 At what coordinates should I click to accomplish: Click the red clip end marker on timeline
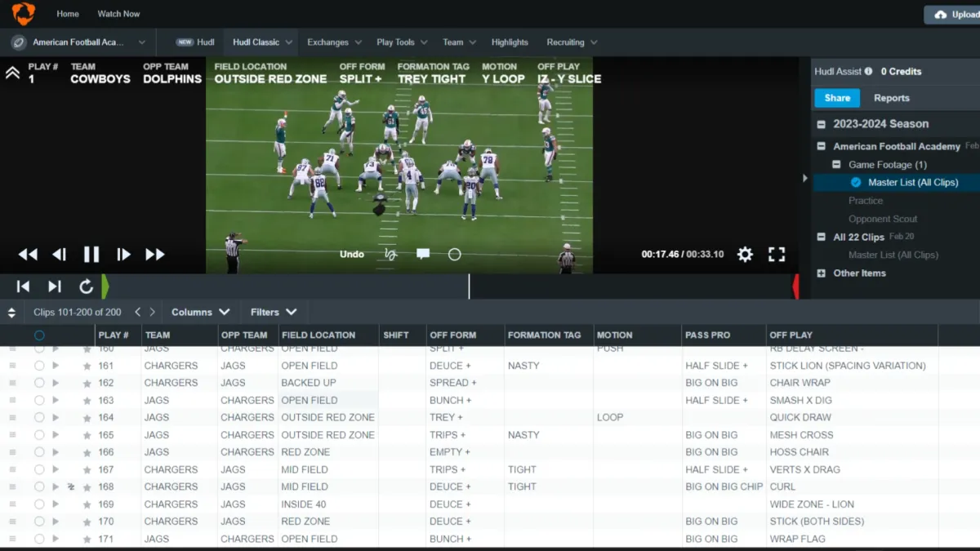tap(796, 287)
